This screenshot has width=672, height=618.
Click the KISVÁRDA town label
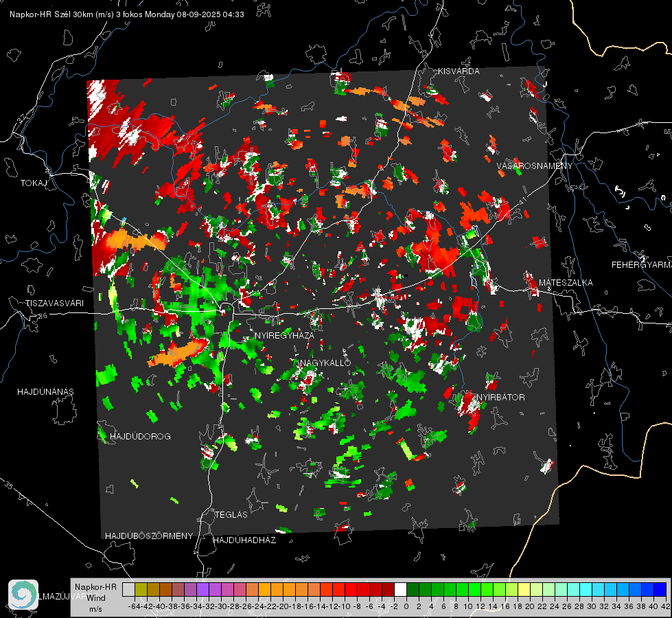tap(459, 71)
